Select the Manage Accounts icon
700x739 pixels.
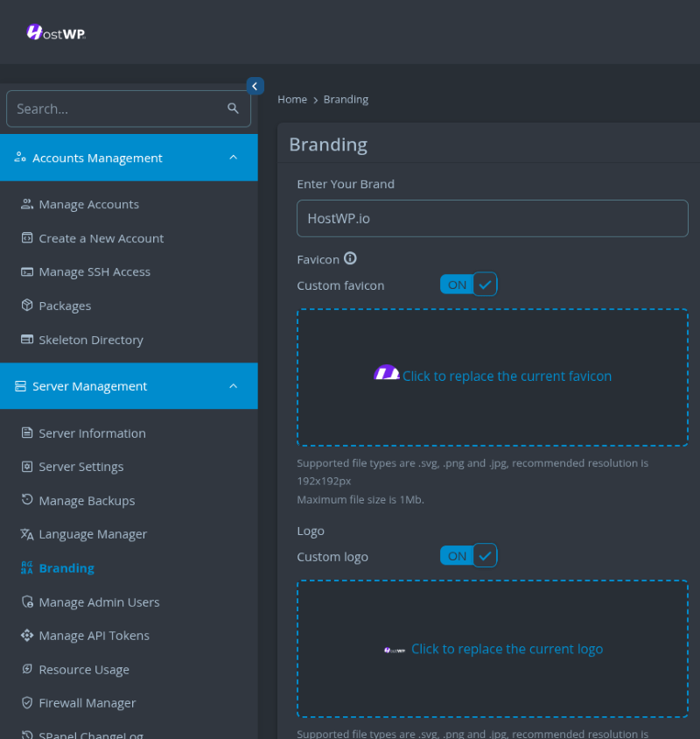[27, 204]
